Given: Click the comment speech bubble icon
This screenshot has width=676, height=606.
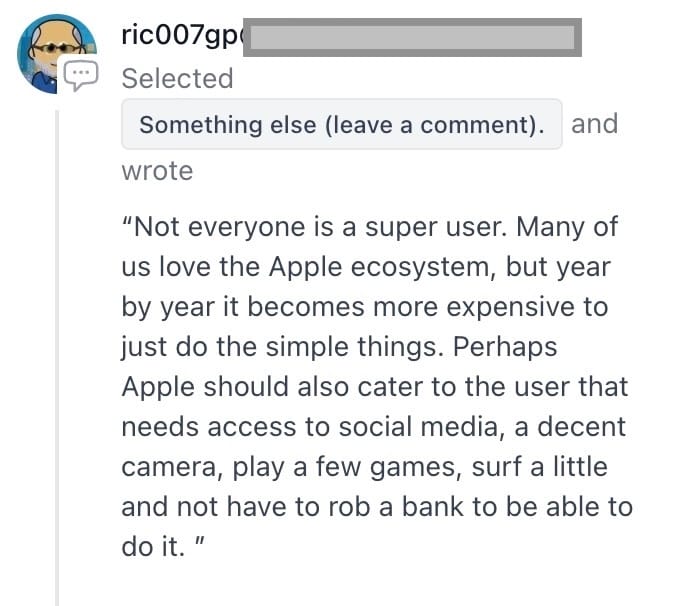Looking at the screenshot, I should (81, 75).
